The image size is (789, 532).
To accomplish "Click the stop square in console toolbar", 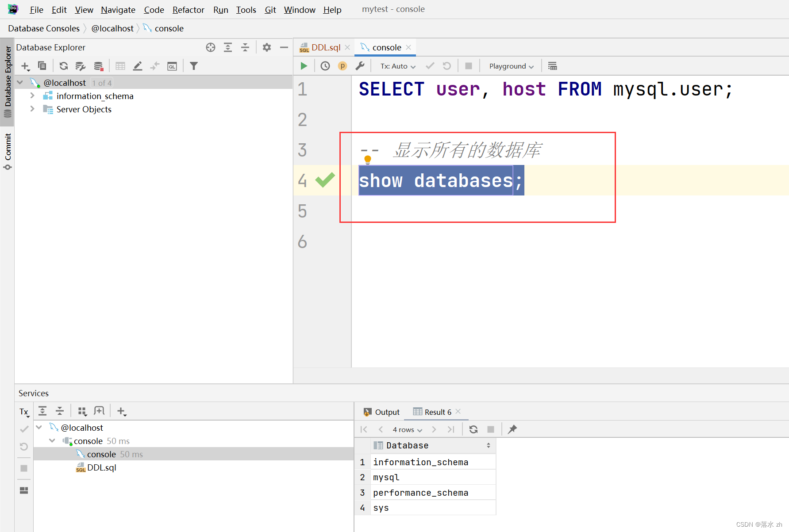I will 469,66.
